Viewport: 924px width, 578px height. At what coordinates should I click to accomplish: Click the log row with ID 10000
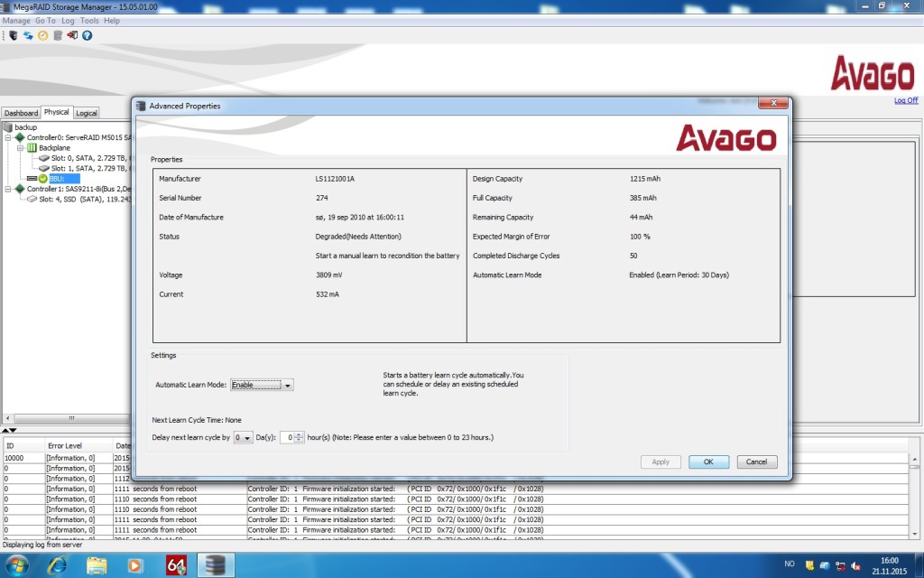click(x=456, y=458)
